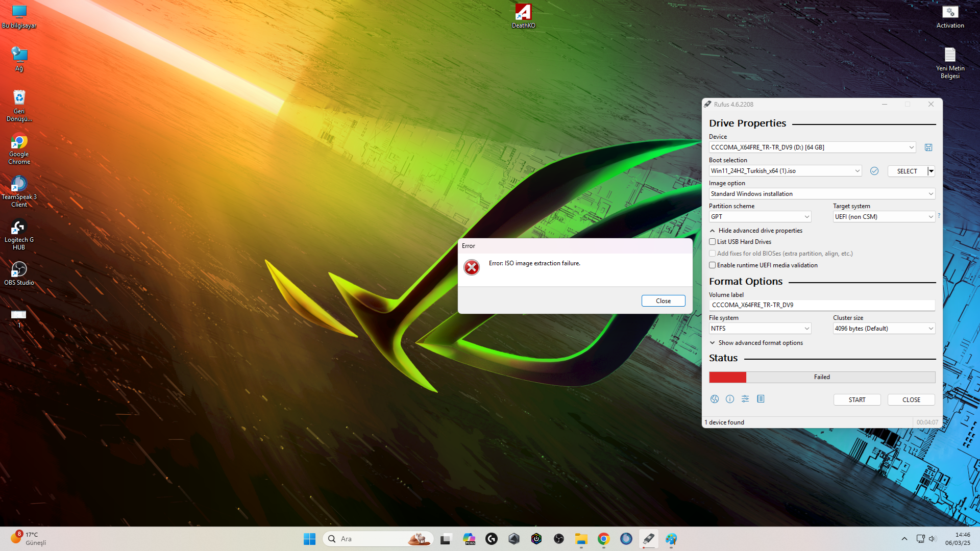980x551 pixels.
Task: Open the Partition scheme GPT dropdown
Action: 759,217
